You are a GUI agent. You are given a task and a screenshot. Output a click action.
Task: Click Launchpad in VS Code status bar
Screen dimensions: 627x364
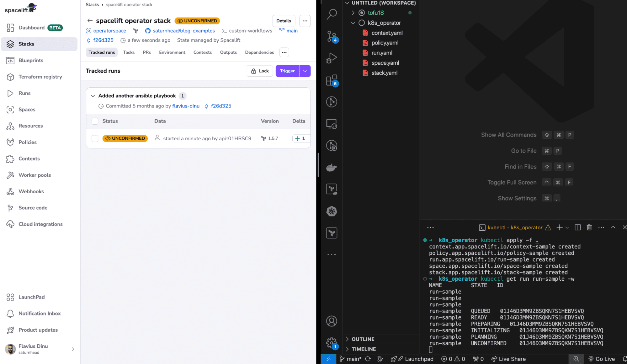412,359
